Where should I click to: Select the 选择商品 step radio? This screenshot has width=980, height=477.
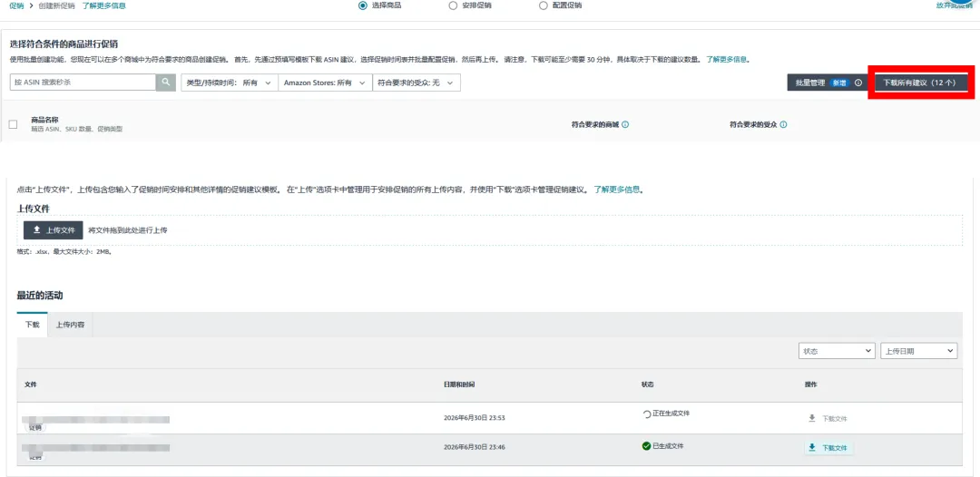(x=363, y=5)
